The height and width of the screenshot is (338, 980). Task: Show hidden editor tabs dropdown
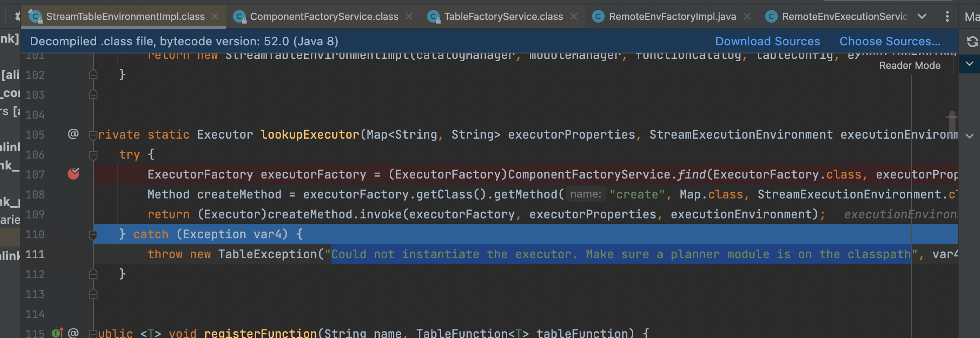point(922,17)
